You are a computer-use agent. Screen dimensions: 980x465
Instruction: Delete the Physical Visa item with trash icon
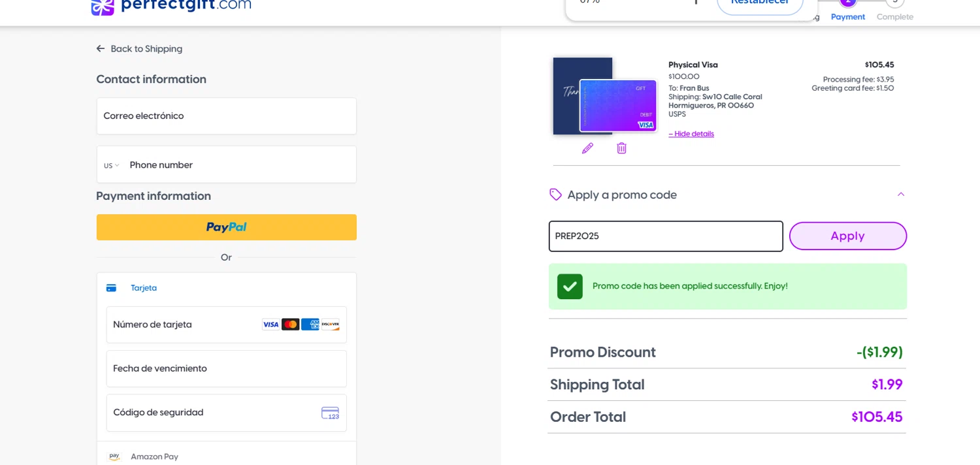click(x=621, y=148)
